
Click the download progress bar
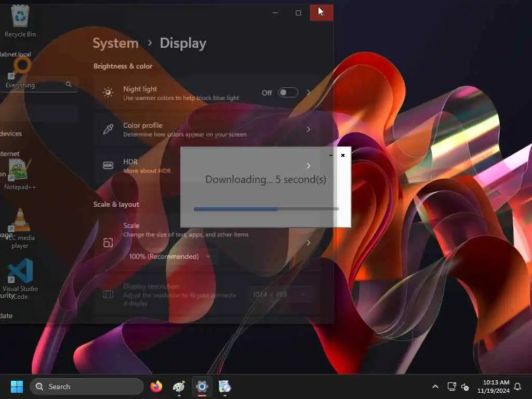pyautogui.click(x=266, y=209)
